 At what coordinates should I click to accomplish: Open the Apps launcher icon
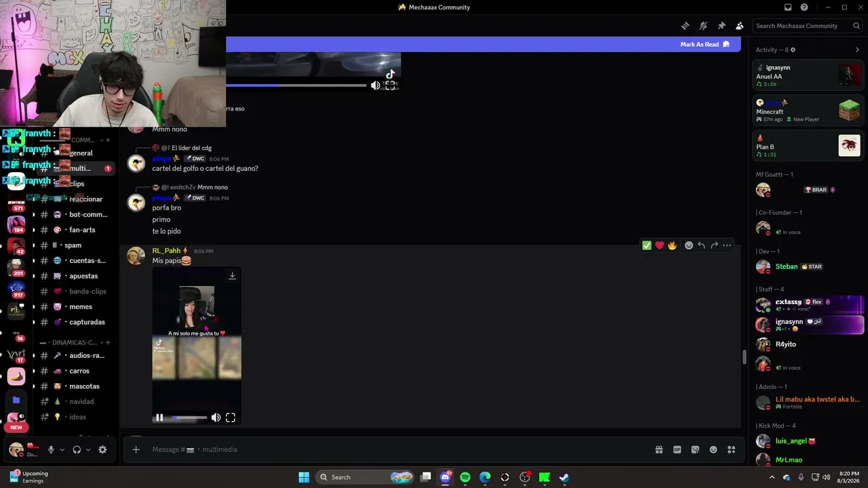[732, 449]
